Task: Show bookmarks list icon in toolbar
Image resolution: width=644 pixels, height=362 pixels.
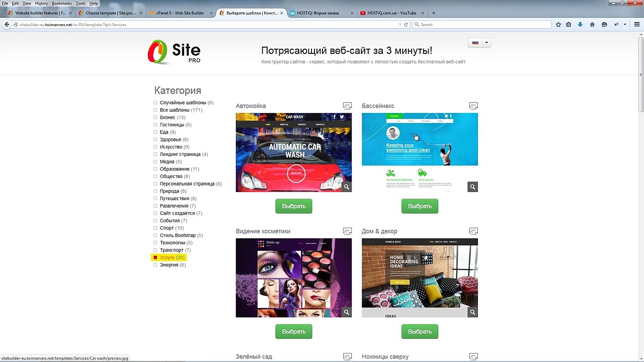Action: click(569, 25)
